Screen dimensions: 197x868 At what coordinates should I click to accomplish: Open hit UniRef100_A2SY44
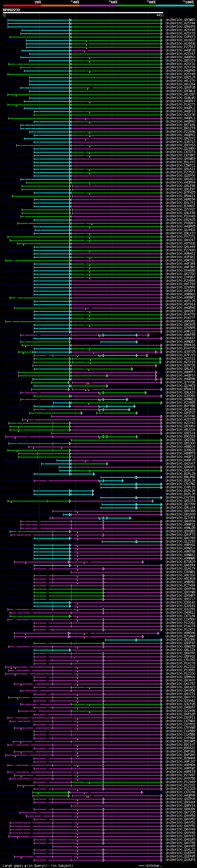(x=180, y=23)
